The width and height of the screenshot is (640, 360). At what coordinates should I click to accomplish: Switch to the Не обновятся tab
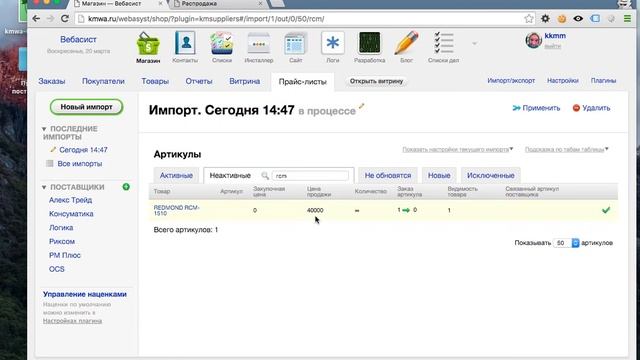click(x=388, y=176)
